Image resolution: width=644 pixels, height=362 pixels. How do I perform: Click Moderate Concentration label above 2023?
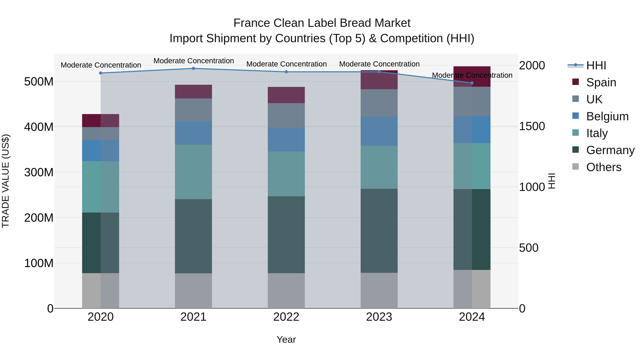pos(379,64)
